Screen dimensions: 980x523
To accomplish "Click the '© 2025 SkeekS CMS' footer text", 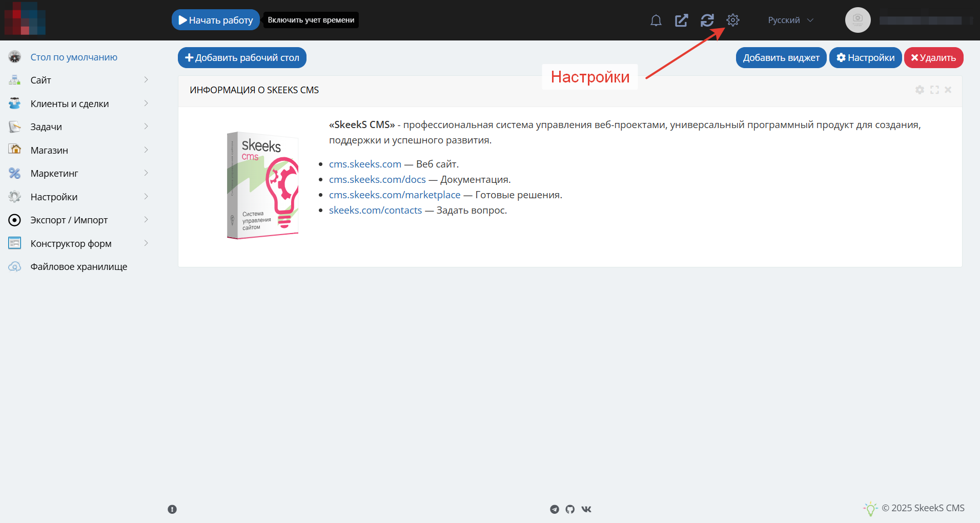I will 923,508.
